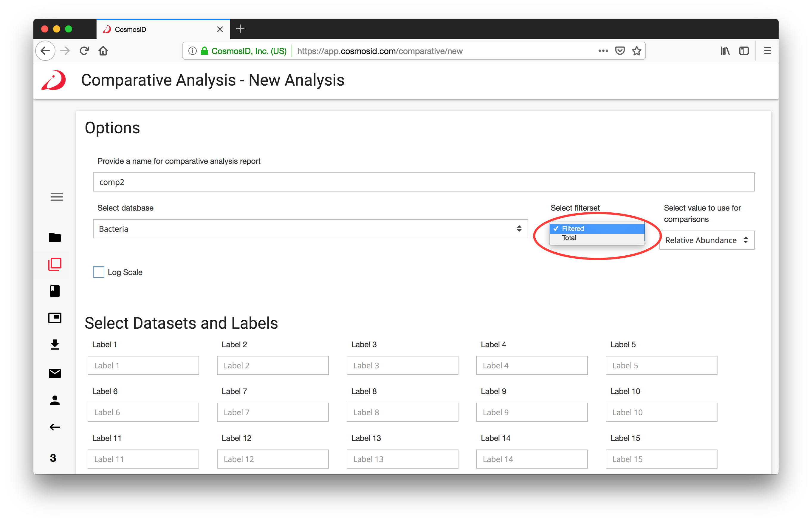The width and height of the screenshot is (812, 522).
Task: Click the download icon in sidebar
Action: pyautogui.click(x=55, y=345)
